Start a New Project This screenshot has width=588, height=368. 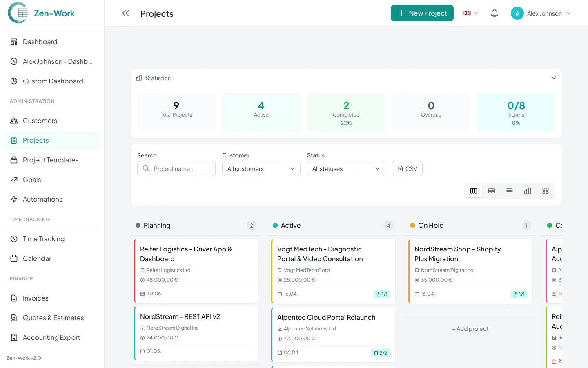(x=422, y=13)
